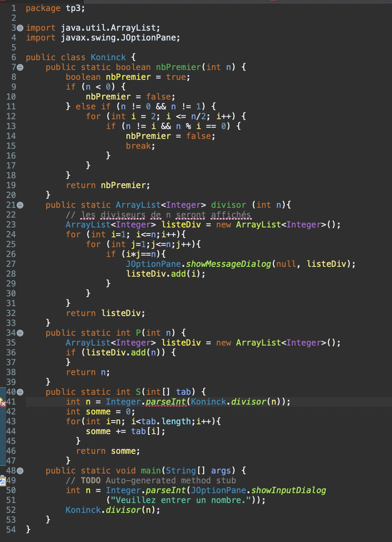Click 'if (listeDiv.add(n)) {' line
392x542 pixels.
[x=121, y=353]
